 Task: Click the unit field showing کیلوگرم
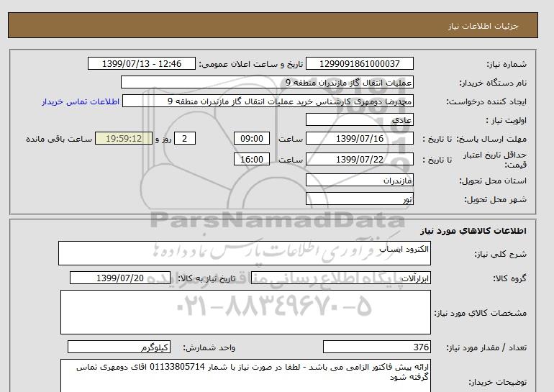click(119, 347)
